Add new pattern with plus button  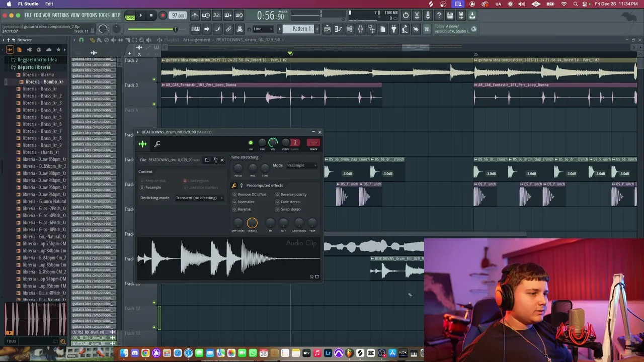coord(317,29)
